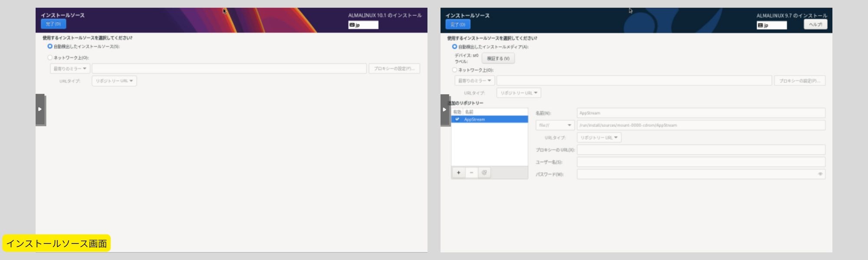Open リポジトリー URL type dropdown in 10.1 window
This screenshot has width=868, height=260.
coord(114,81)
